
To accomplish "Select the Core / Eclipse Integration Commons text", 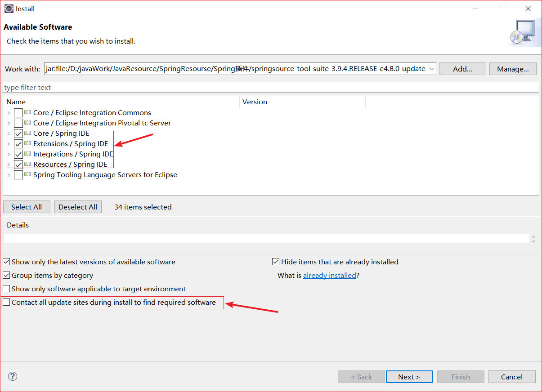I will (92, 113).
